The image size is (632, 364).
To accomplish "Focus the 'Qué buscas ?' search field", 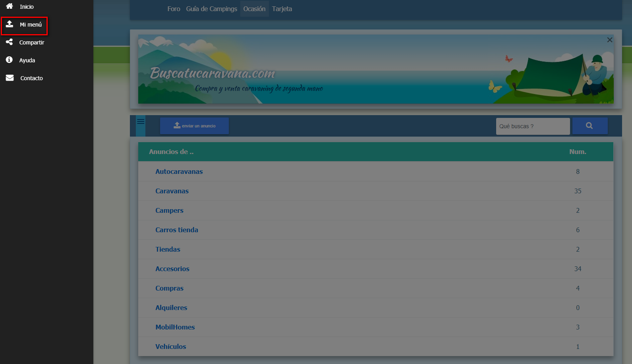I will tap(533, 126).
